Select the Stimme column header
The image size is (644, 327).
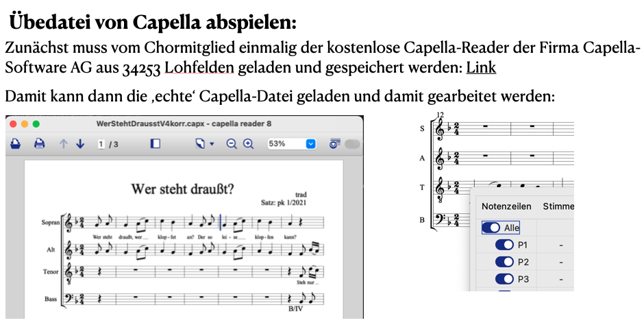[558, 206]
